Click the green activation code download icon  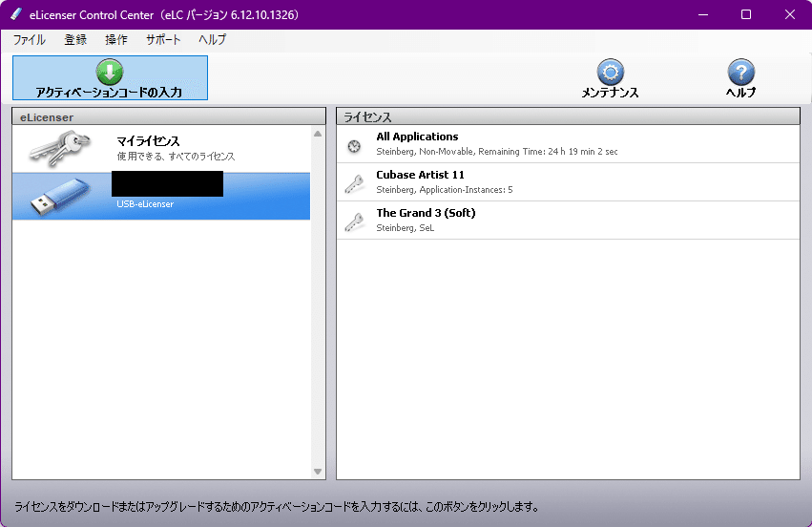pos(110,72)
